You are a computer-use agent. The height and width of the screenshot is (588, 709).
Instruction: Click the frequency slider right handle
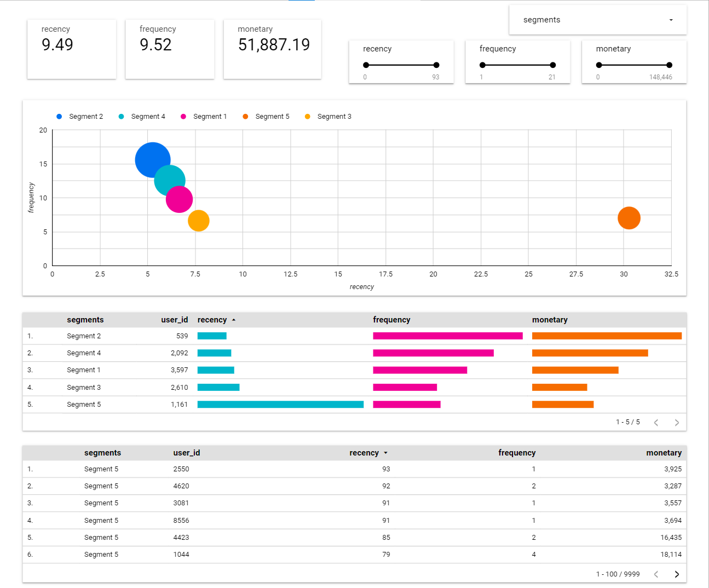pyautogui.click(x=553, y=65)
